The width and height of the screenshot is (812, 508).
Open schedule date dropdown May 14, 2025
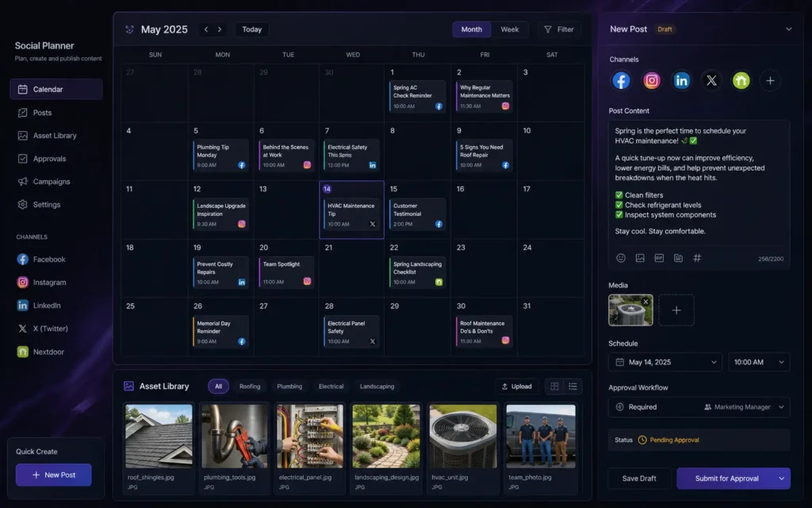pos(665,362)
